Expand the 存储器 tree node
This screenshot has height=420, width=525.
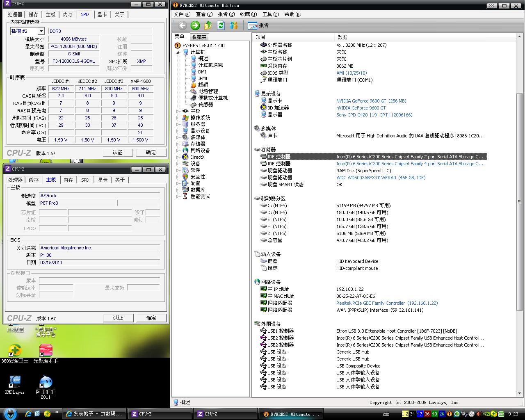[178, 144]
